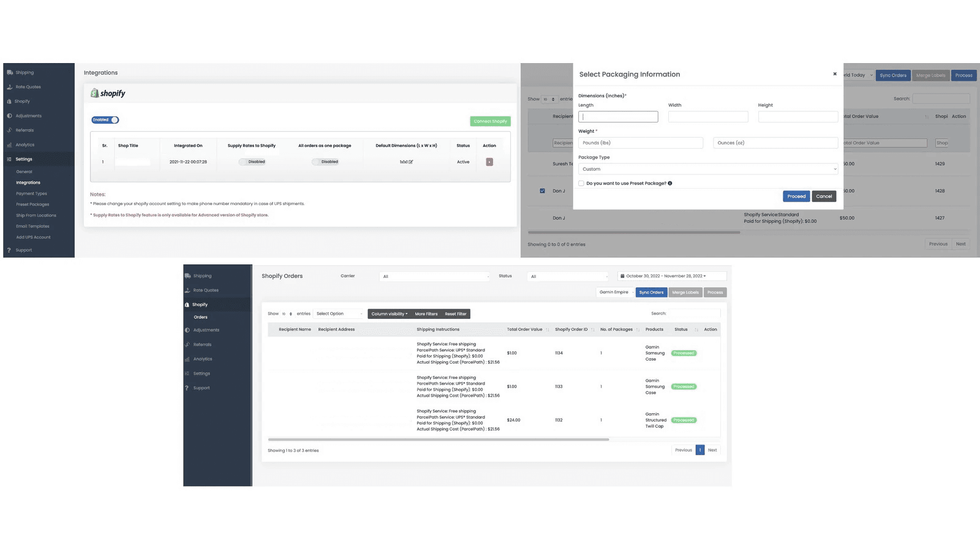
Task: Open the Orders section under Shopify
Action: 200,317
